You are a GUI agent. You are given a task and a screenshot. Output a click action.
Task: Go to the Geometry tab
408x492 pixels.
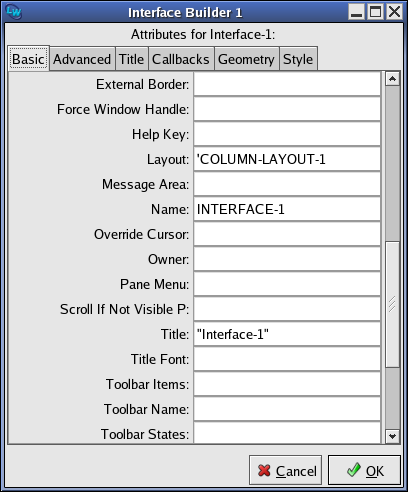246,59
